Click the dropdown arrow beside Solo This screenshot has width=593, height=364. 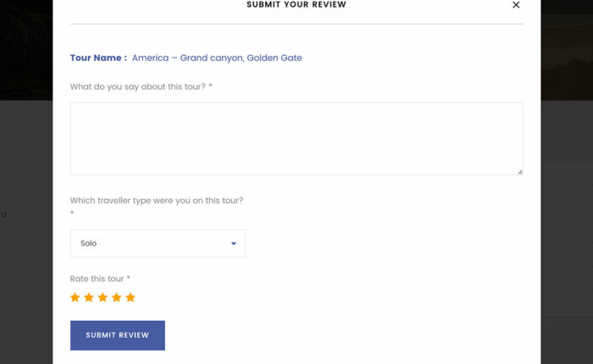pyautogui.click(x=234, y=244)
